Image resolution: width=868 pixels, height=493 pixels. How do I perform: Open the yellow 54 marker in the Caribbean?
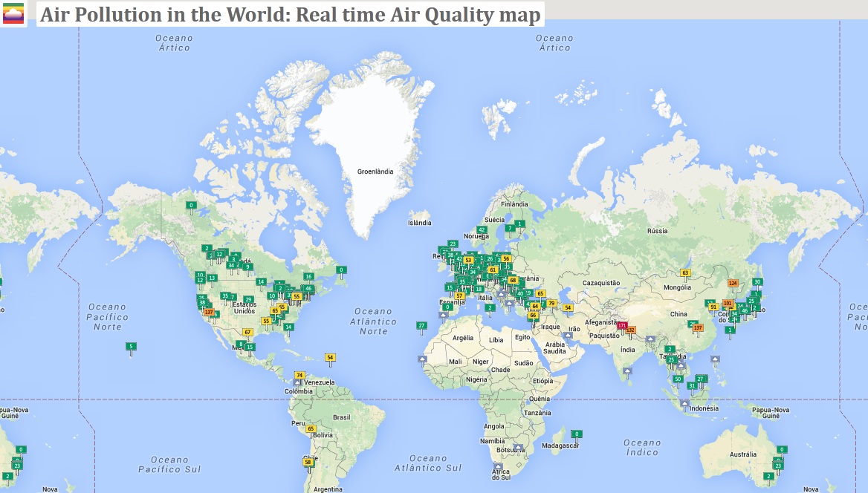click(x=330, y=357)
